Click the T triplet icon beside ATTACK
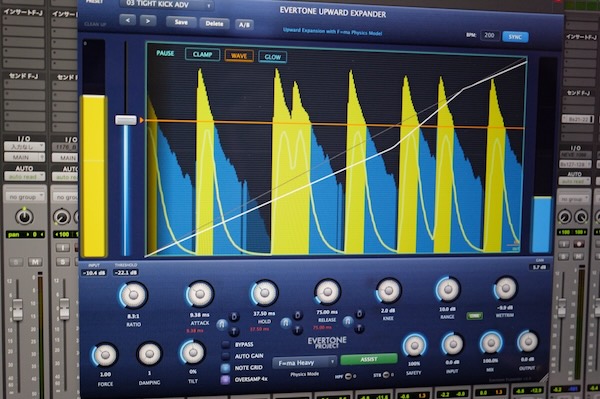This screenshot has width=600, height=399. coord(234,331)
